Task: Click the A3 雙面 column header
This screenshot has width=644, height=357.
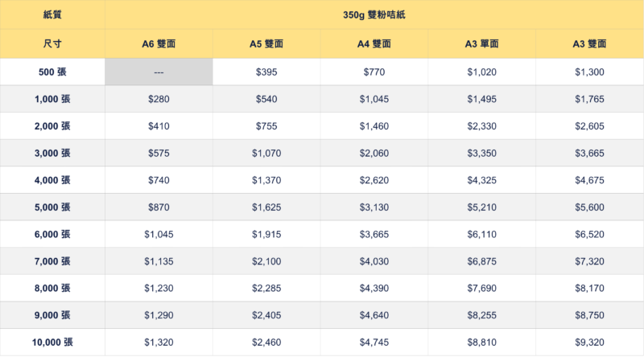Action: point(590,44)
